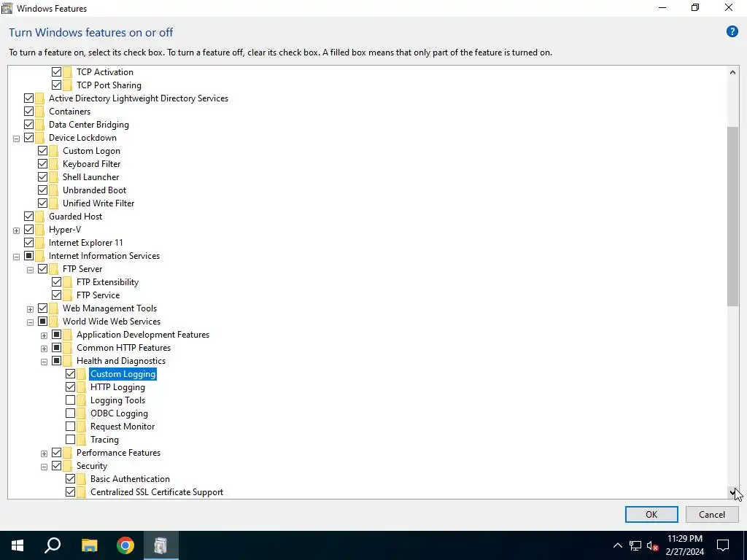
Task: Expand Common HTTP Features node
Action: [44, 349]
